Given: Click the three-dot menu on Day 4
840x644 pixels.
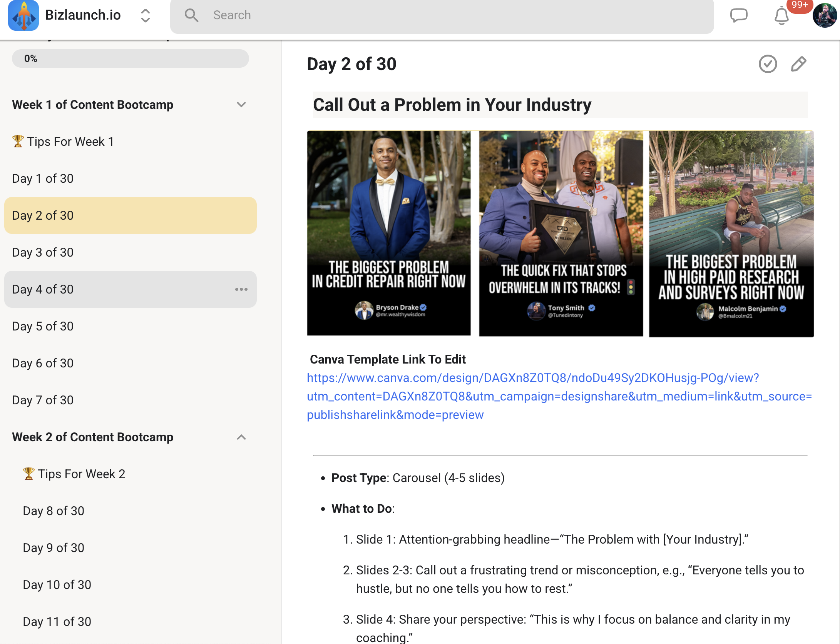Looking at the screenshot, I should 241,289.
